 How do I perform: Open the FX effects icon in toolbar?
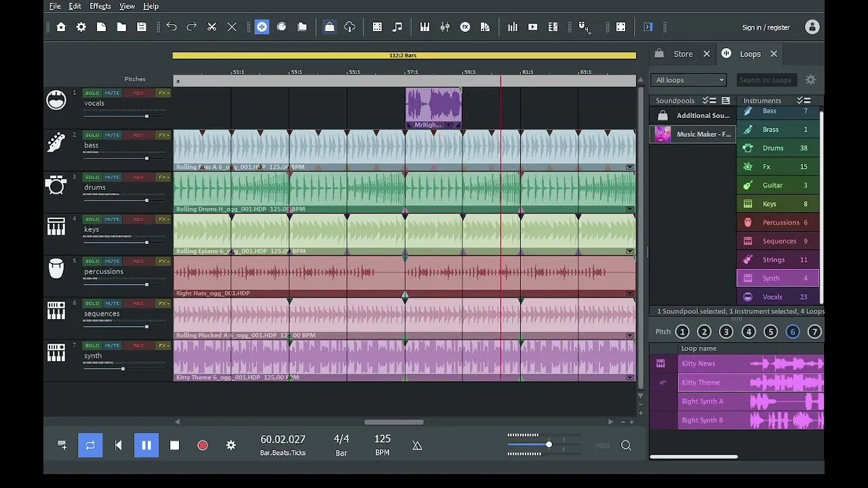tap(465, 27)
